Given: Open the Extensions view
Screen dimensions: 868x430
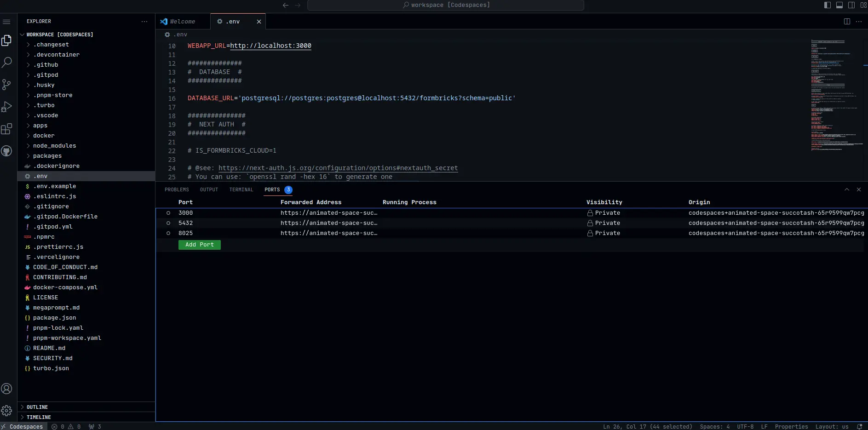Looking at the screenshot, I should click(6, 129).
